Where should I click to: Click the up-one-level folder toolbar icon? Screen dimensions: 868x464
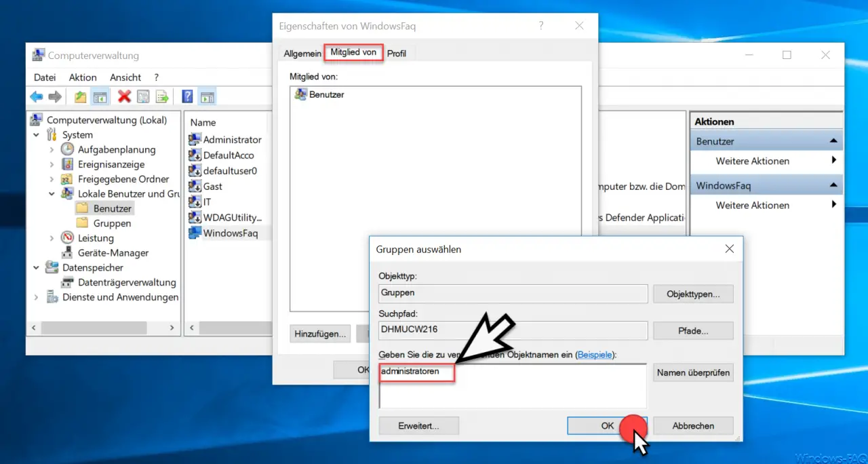tap(81, 97)
